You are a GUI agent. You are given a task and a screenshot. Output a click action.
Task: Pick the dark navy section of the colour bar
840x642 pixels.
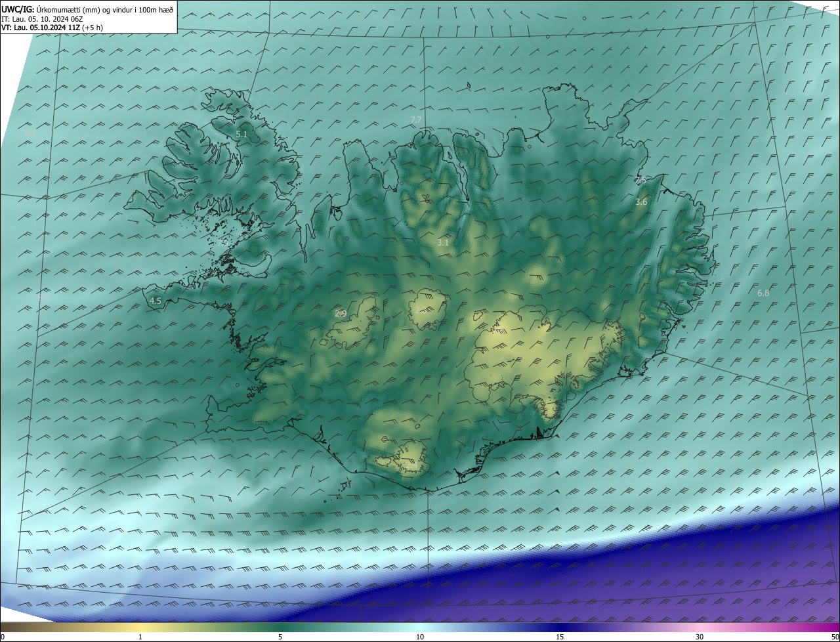coord(560,628)
